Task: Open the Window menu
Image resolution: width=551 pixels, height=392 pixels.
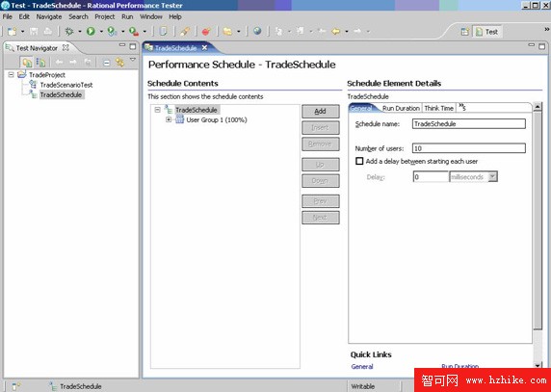Action: point(151,17)
